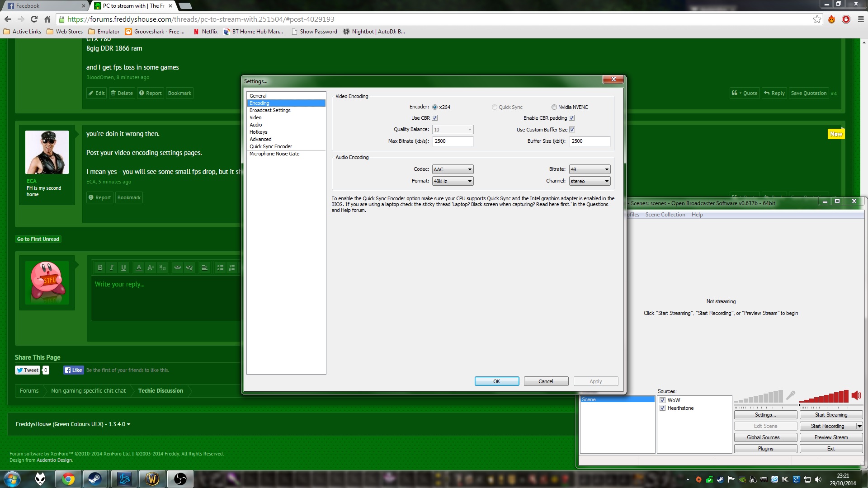
Task: Open Steam from the taskbar
Action: 95,479
